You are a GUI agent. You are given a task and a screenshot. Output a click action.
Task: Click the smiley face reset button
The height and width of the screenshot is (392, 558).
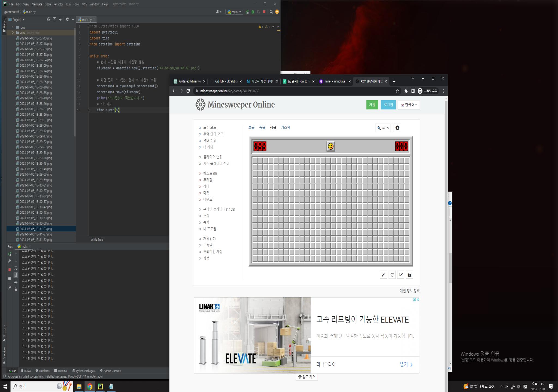(330, 146)
